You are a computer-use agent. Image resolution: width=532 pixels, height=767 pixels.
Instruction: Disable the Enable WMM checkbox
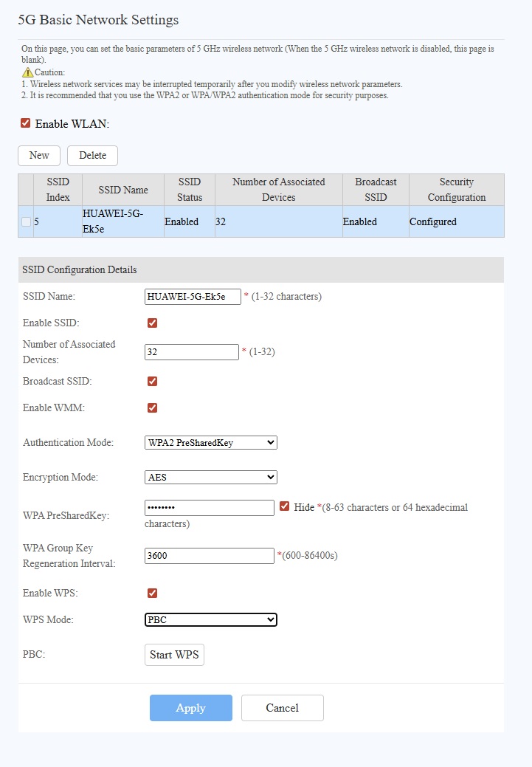coord(153,407)
